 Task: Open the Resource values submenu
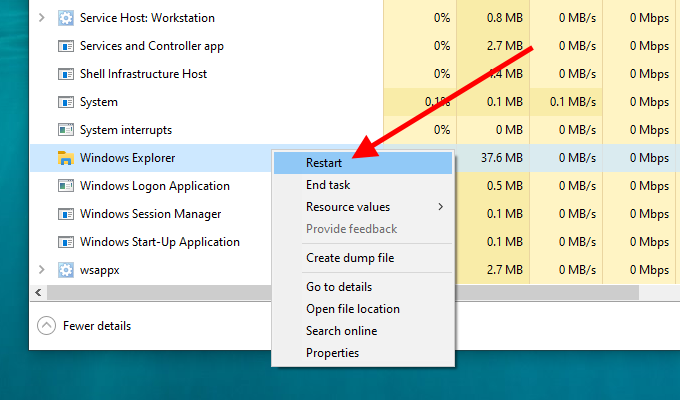tap(348, 207)
